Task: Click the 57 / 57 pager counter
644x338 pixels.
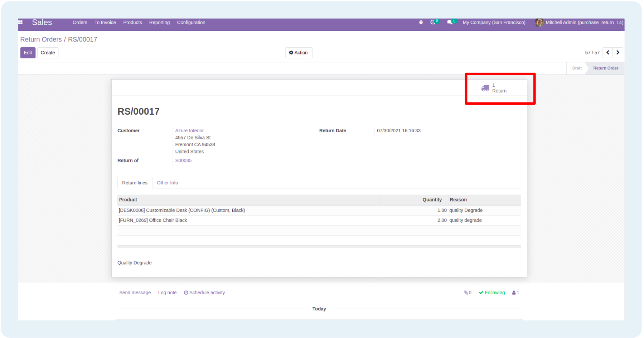Action: [592, 53]
